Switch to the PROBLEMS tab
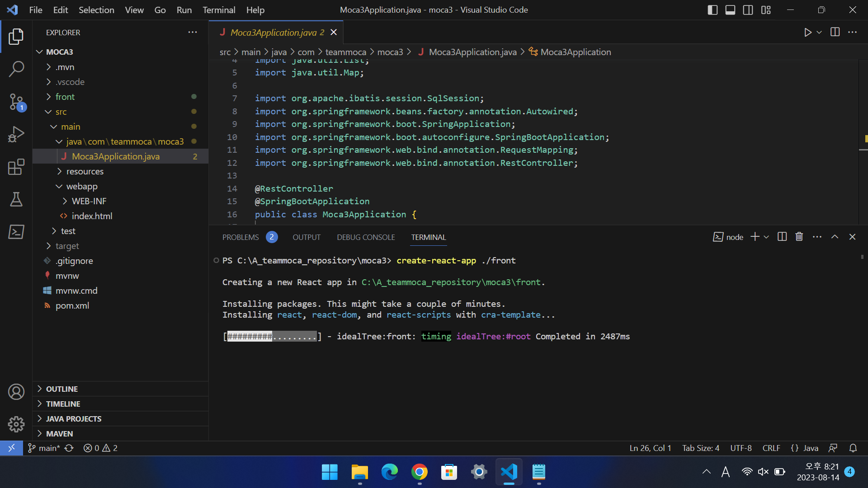 click(241, 237)
